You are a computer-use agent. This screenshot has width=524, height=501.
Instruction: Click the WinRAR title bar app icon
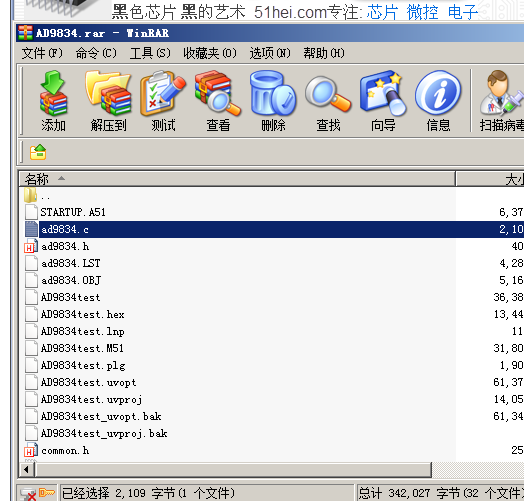[25, 33]
